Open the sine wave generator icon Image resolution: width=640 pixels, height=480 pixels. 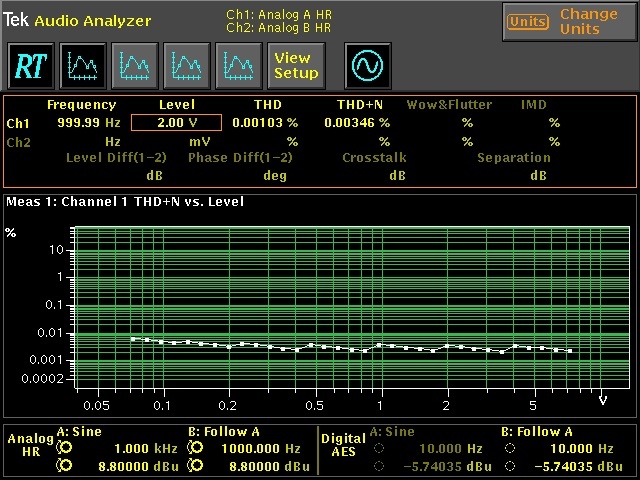tap(367, 65)
